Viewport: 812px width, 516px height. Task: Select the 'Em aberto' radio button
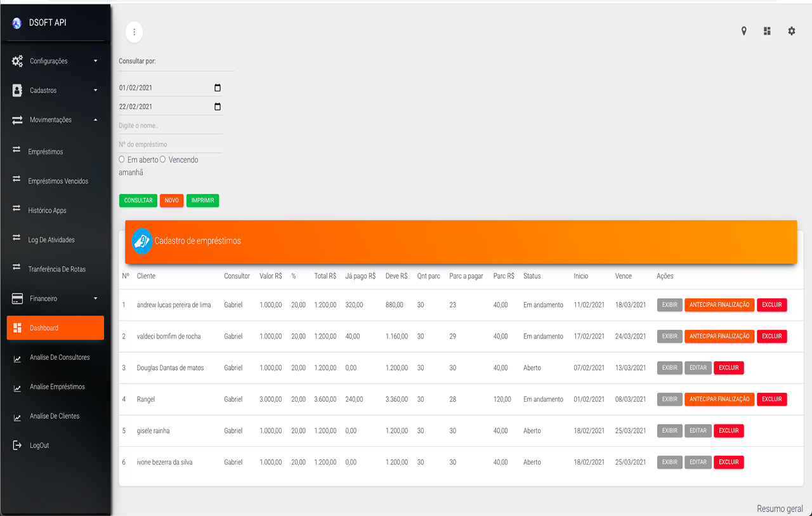122,159
